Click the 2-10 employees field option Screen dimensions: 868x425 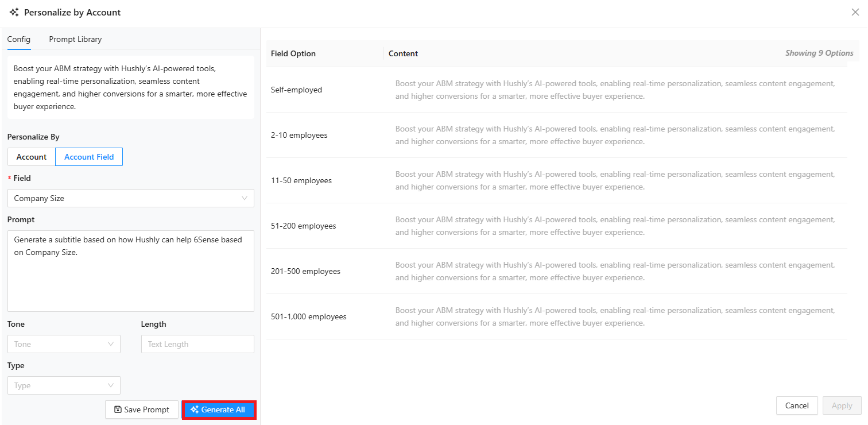299,135
